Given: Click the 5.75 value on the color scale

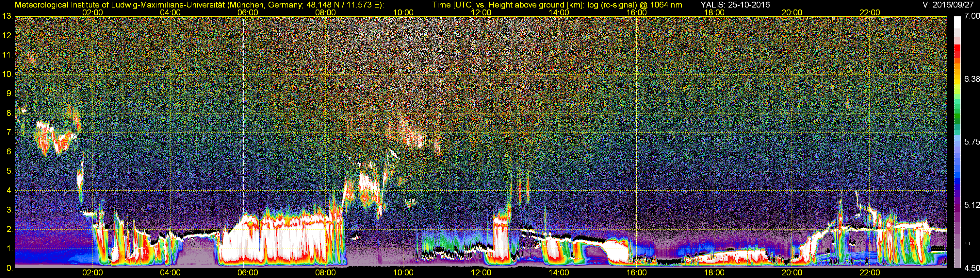Looking at the screenshot, I should [972, 142].
